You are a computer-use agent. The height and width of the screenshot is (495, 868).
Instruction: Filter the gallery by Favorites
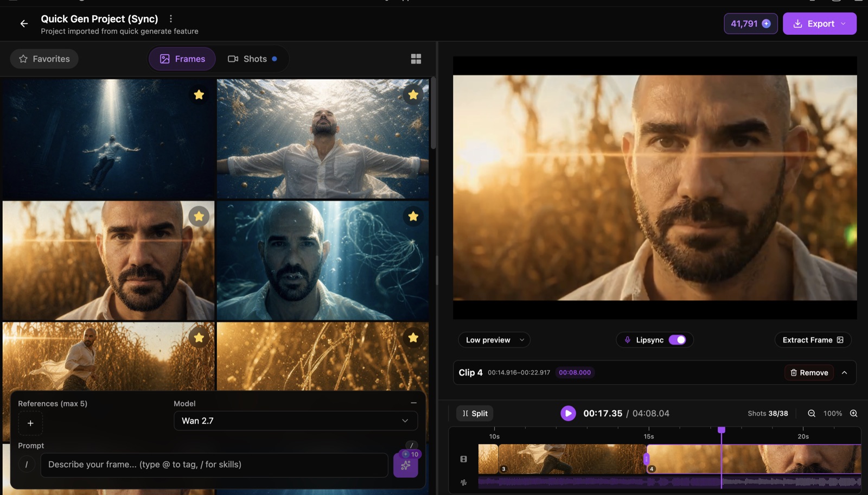tap(44, 59)
